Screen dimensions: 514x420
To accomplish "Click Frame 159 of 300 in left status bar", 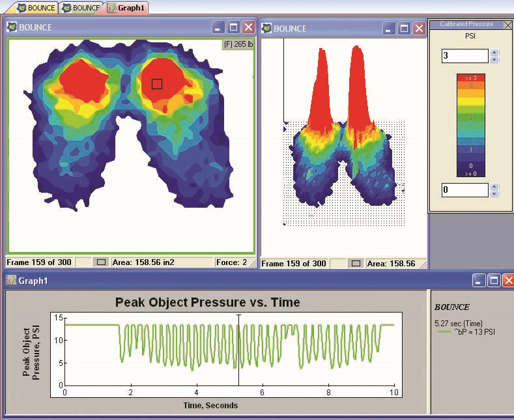I will tap(39, 262).
